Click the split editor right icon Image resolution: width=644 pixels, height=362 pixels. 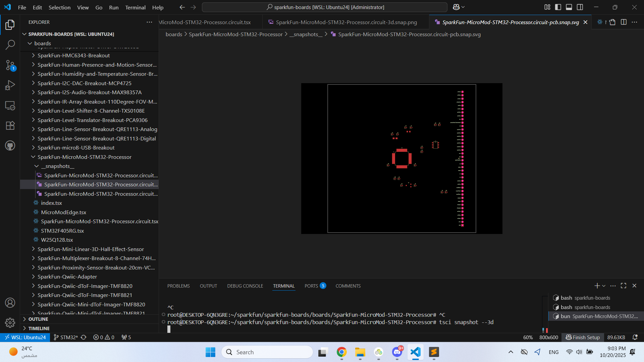[624, 22]
